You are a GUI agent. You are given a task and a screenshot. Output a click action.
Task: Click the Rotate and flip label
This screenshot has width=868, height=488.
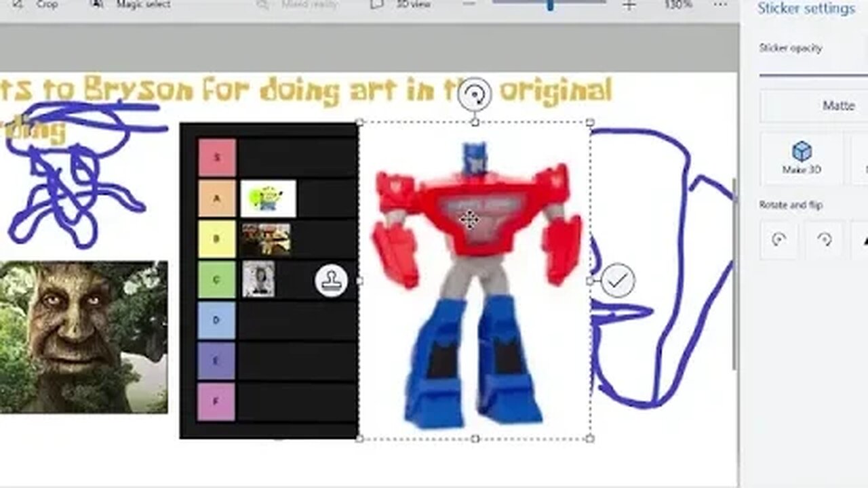[791, 205]
